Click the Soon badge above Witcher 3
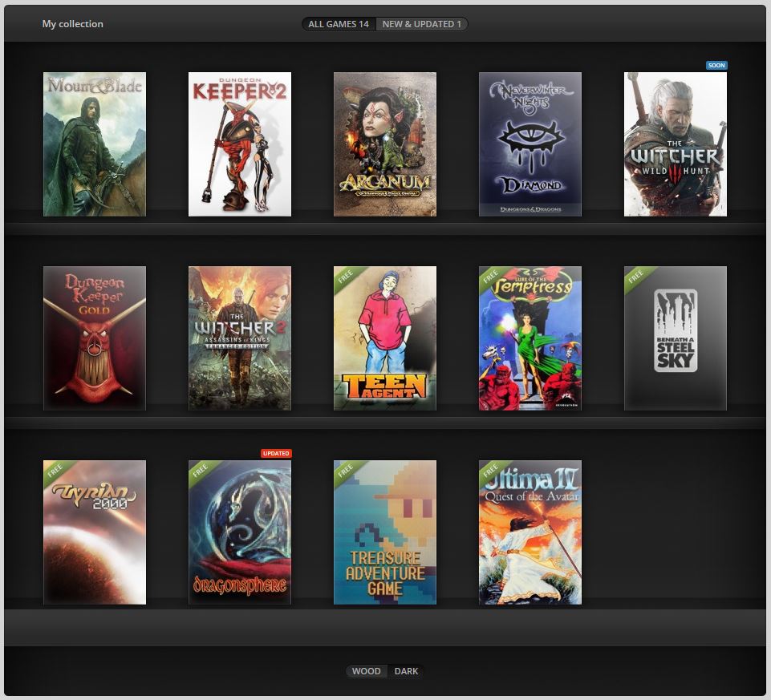 pos(716,66)
